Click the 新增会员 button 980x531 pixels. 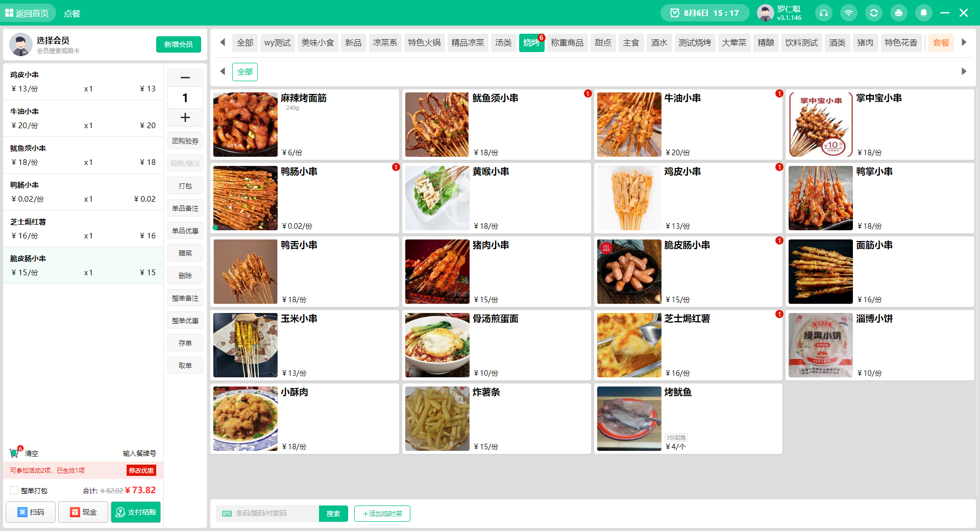[178, 44]
